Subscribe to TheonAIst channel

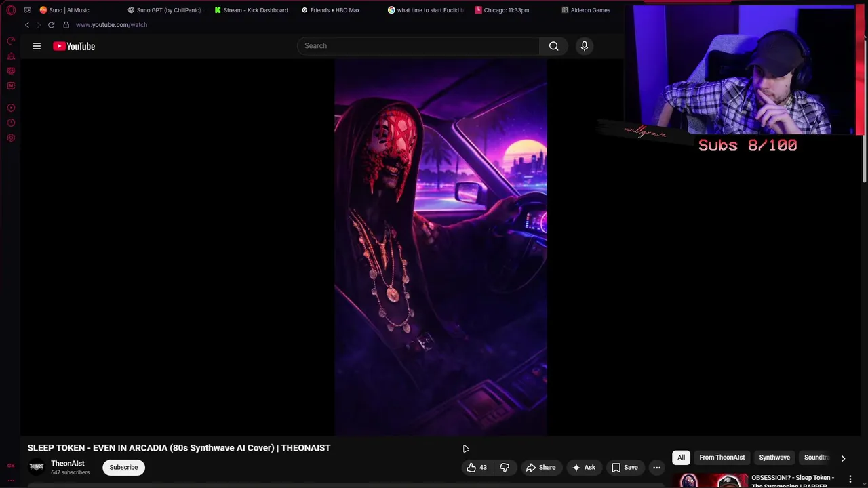click(123, 467)
